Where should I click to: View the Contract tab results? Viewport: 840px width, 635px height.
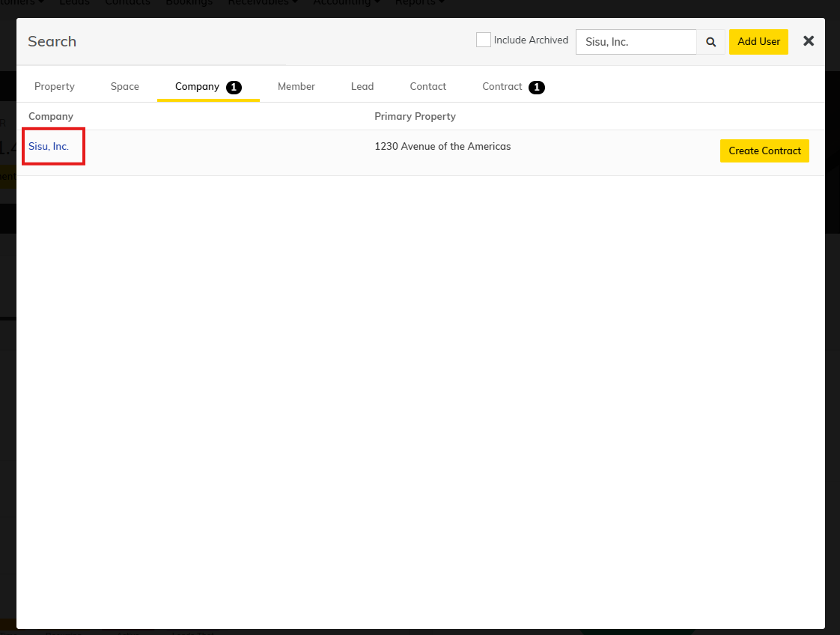click(x=502, y=87)
